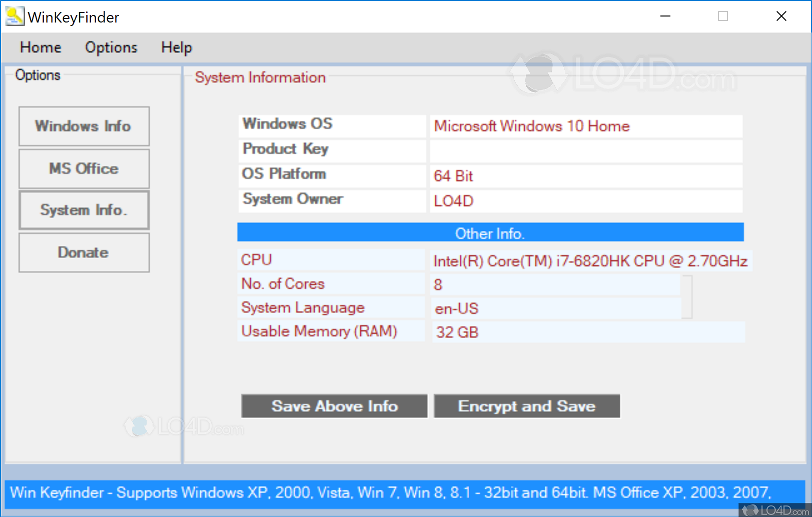Click the blue Other Info. header bar
Screen dimensions: 812x517
pyautogui.click(x=489, y=232)
